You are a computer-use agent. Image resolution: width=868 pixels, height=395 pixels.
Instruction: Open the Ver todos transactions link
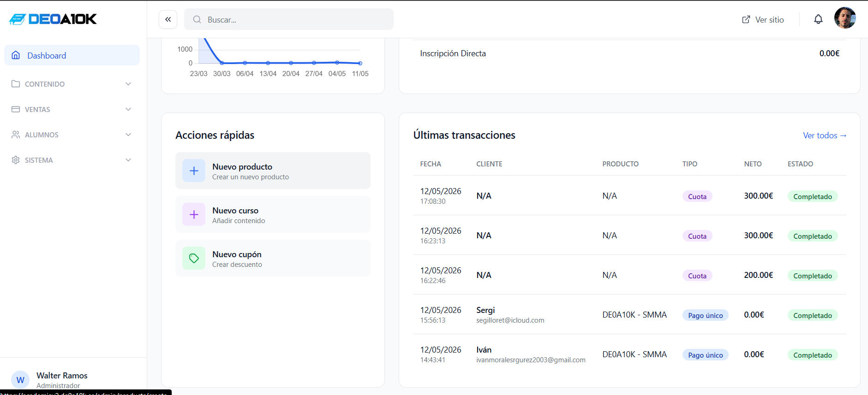point(825,136)
